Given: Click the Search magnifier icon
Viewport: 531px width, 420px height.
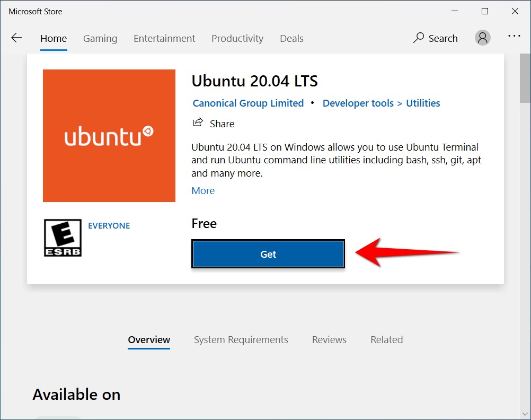Looking at the screenshot, I should point(419,38).
